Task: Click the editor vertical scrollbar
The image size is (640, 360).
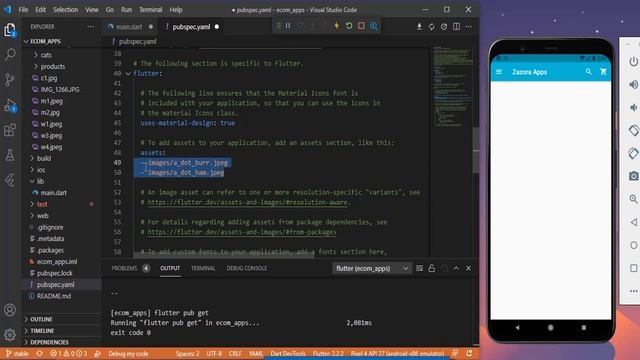Action: 476,151
